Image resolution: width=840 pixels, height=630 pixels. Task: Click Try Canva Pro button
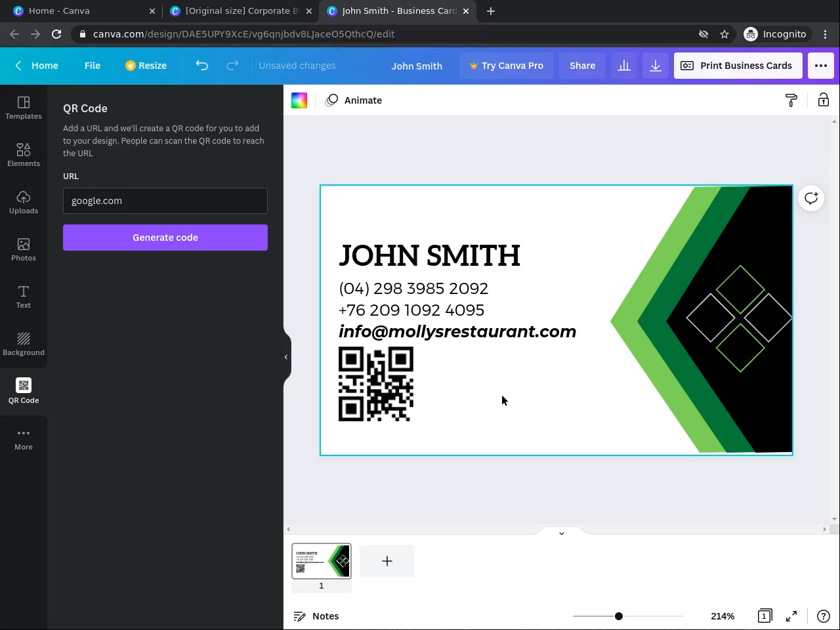point(507,66)
